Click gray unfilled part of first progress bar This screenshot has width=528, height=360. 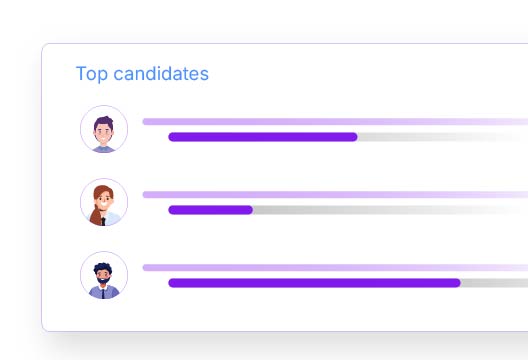coord(438,137)
